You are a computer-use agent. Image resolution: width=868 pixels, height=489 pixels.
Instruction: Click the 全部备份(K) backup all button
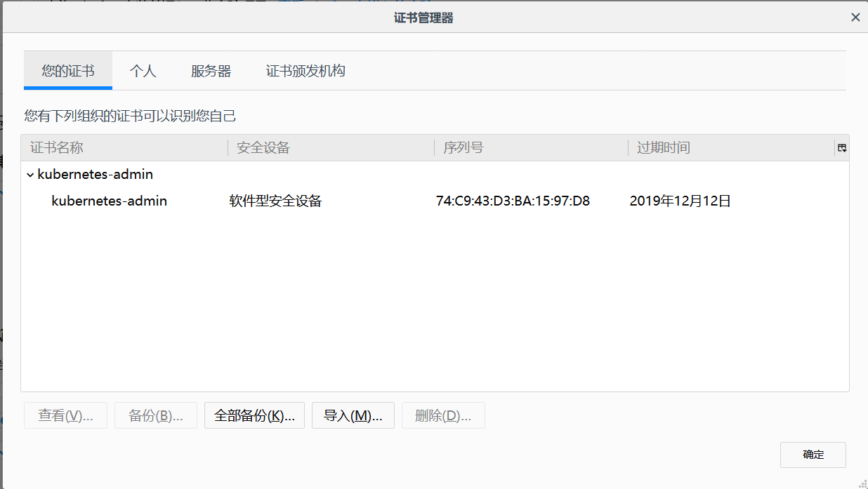click(x=254, y=415)
